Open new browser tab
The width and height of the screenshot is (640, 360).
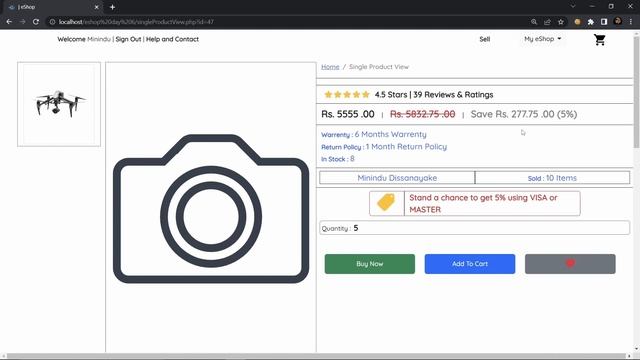(x=112, y=7)
